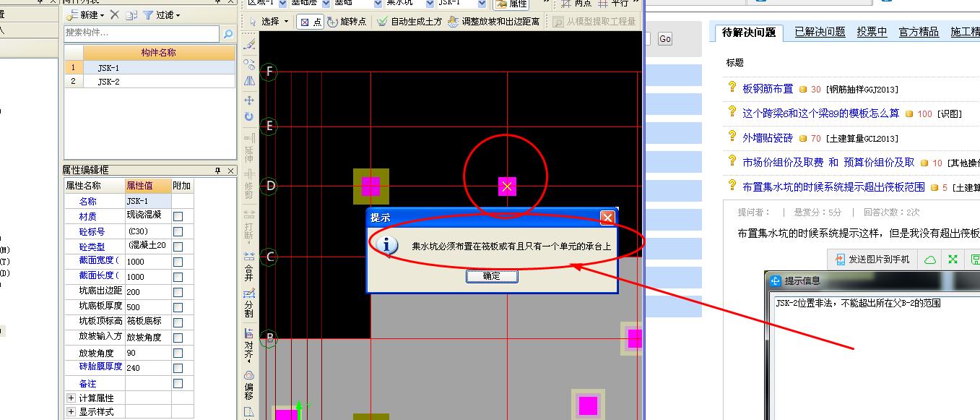Open the 外墙贴瓷砖 question link
This screenshot has height=420, width=980.
tap(768, 137)
